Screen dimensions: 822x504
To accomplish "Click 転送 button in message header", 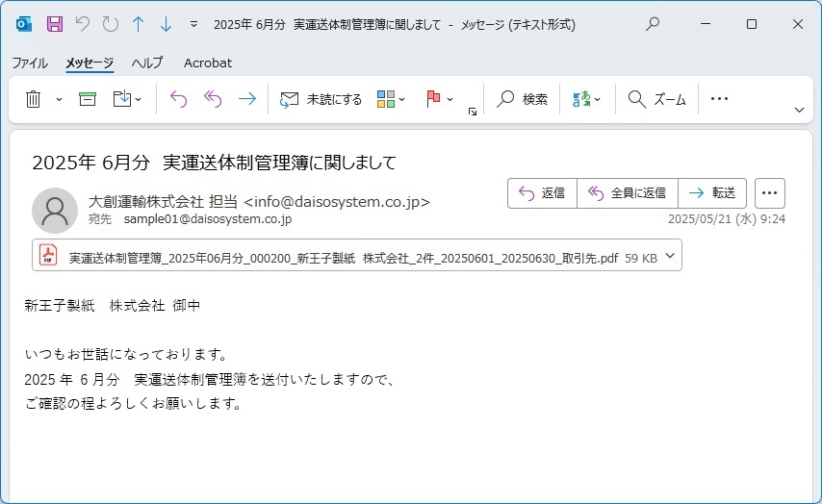I will (x=712, y=193).
